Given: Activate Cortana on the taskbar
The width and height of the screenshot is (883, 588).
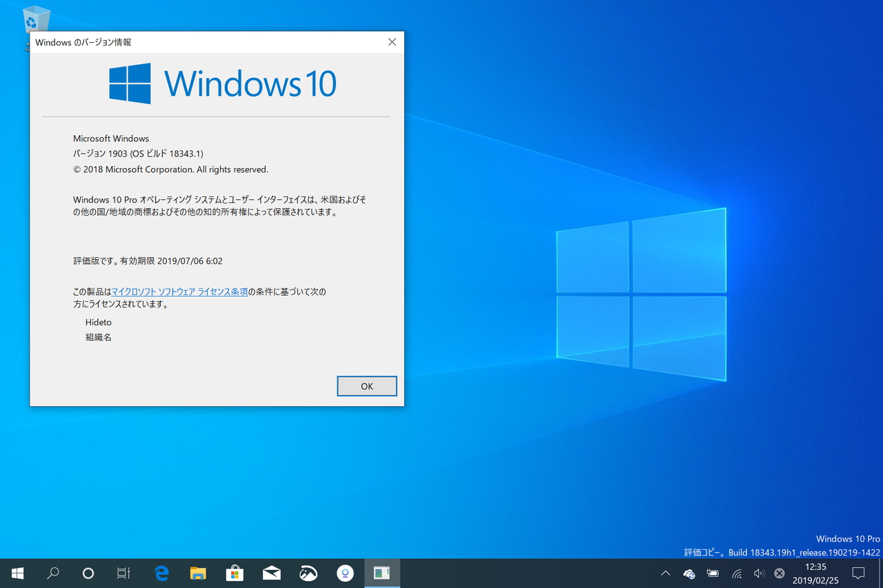Looking at the screenshot, I should point(90,573).
